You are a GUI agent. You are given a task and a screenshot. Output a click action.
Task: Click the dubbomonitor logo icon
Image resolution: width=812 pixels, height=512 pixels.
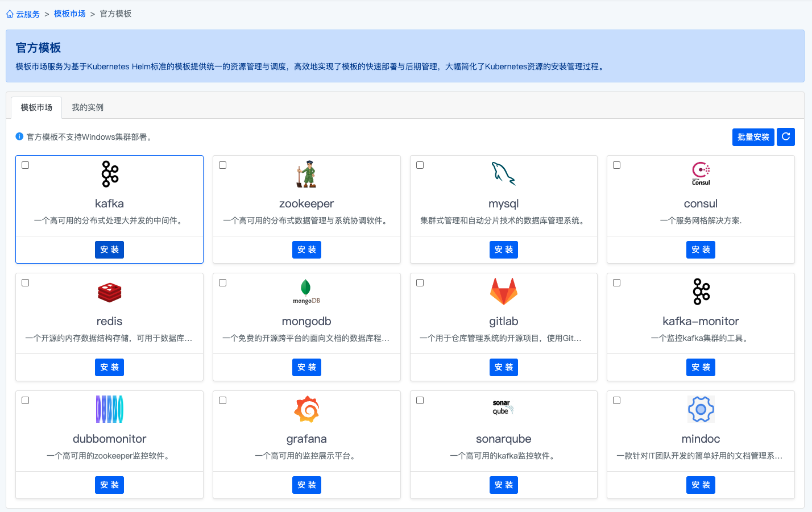tap(110, 409)
